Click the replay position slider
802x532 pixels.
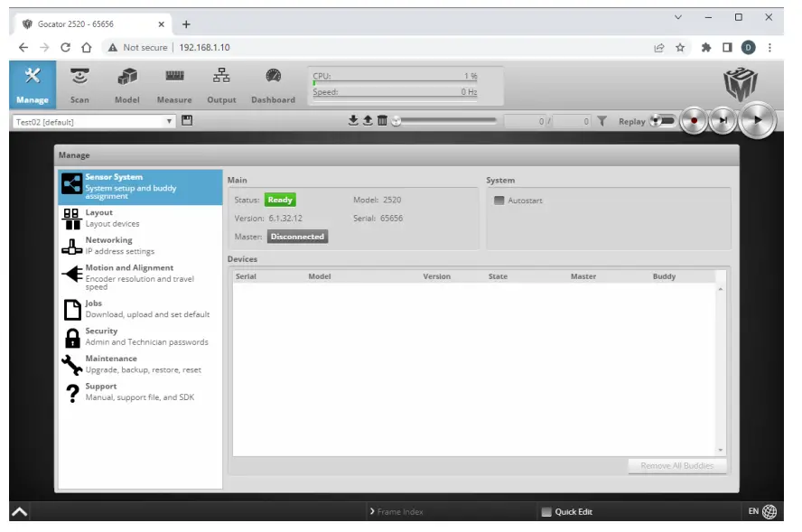[x=445, y=121]
